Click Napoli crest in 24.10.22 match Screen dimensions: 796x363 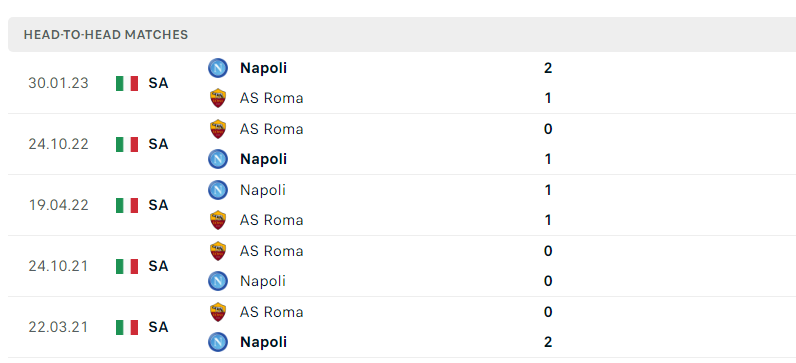218,159
